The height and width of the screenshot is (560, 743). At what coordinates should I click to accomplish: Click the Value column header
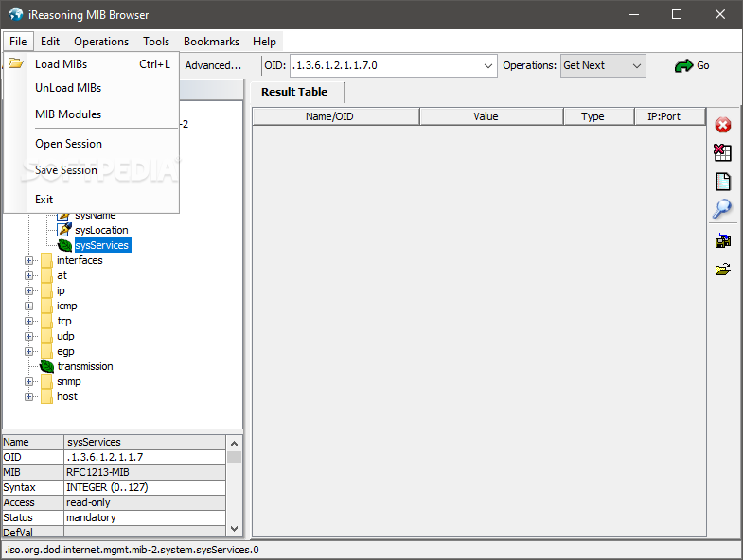tap(491, 116)
